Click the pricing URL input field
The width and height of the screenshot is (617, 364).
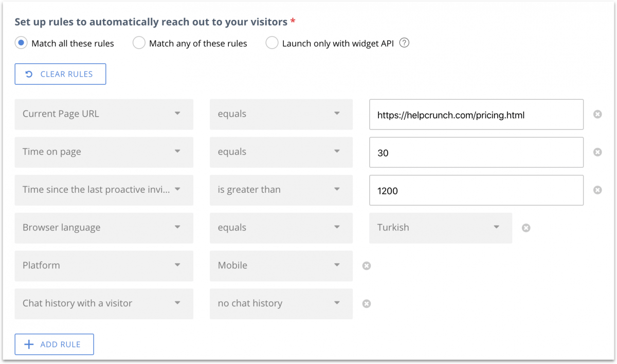coord(476,114)
